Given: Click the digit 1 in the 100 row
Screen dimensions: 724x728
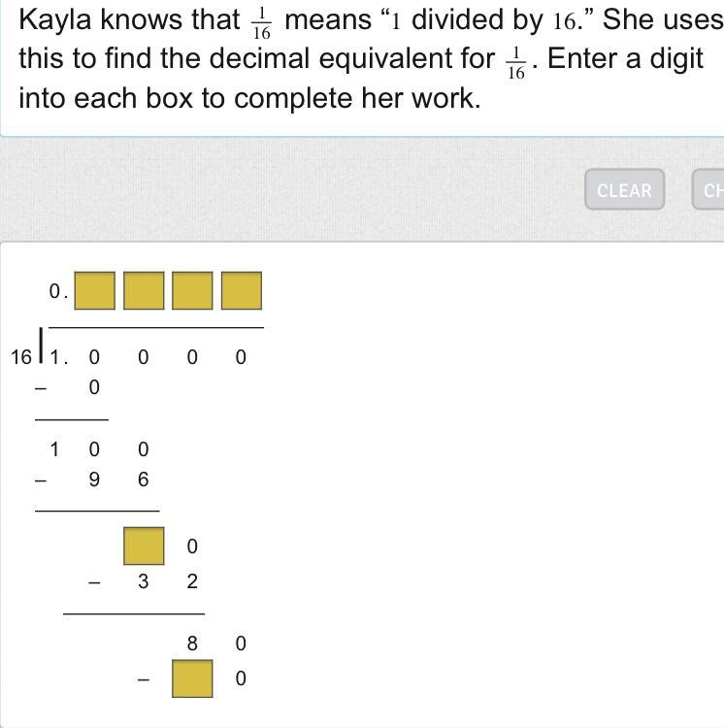Looking at the screenshot, I should point(54,449).
